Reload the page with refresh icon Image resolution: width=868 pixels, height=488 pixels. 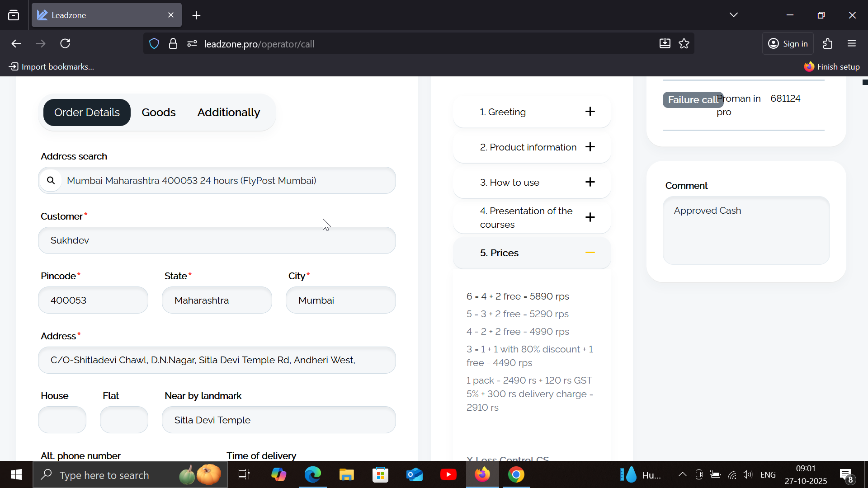[65, 44]
